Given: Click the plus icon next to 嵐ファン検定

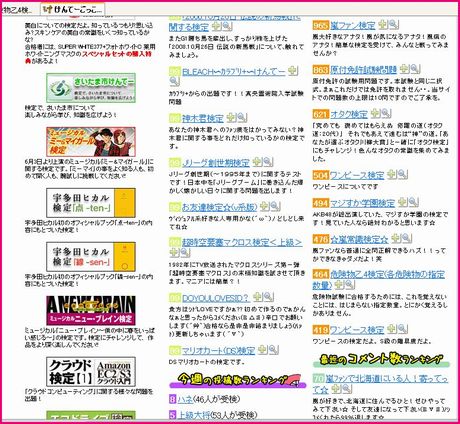Looking at the screenshot, I should 383,24.
